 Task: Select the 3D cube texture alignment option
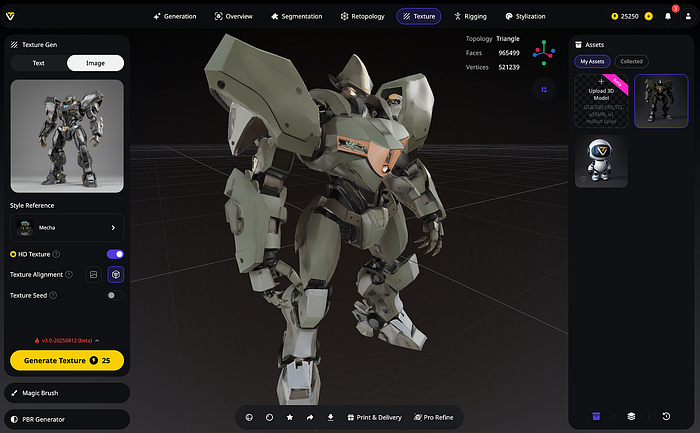[x=115, y=274]
